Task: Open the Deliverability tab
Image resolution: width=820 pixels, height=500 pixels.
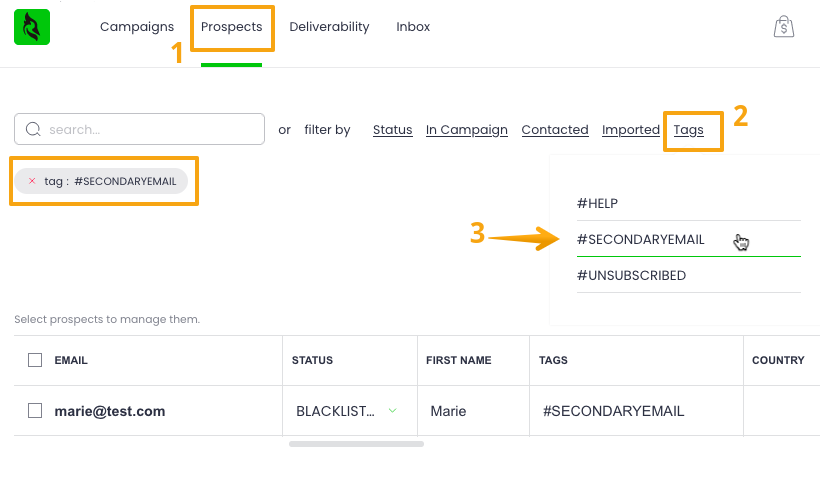Action: pos(329,27)
